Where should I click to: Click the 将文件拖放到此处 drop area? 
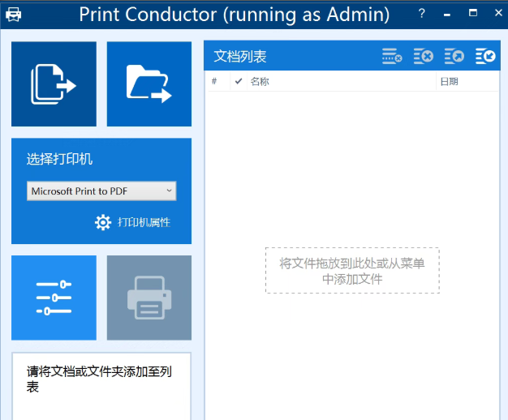coord(351,271)
